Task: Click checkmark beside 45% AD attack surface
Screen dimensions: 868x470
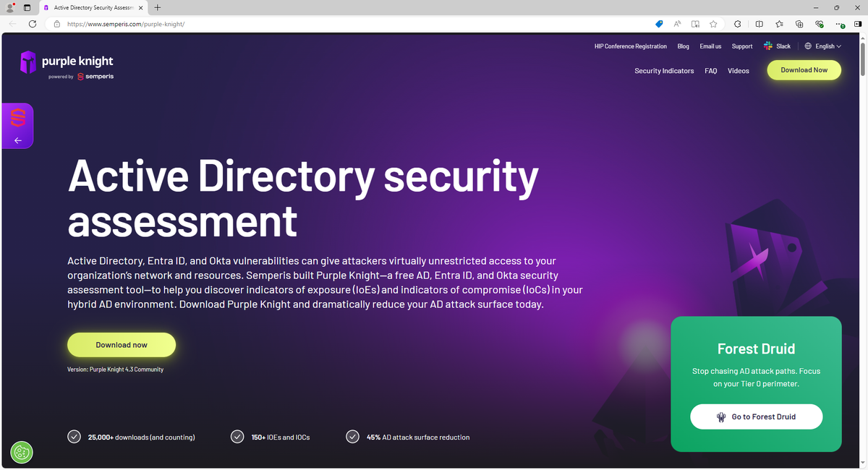Action: click(x=352, y=437)
